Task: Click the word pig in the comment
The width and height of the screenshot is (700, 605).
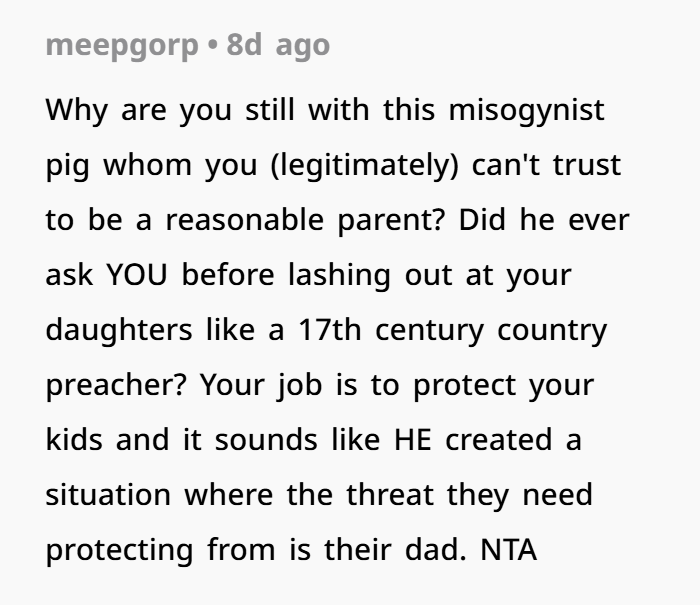Action: coord(68,165)
